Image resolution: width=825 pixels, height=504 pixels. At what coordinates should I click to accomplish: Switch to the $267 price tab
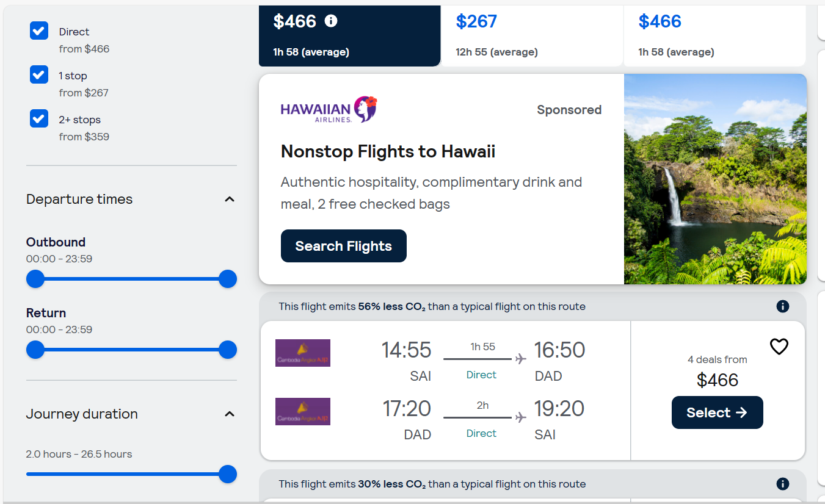(531, 35)
